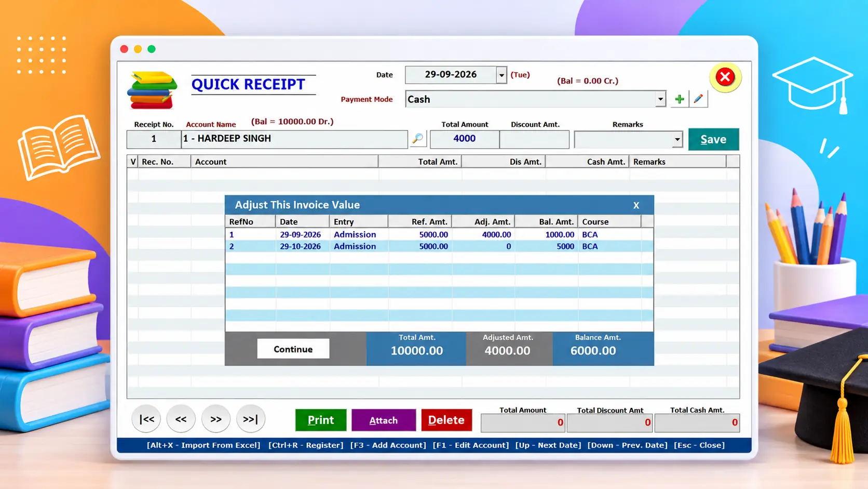Image resolution: width=868 pixels, height=489 pixels.
Task: Click the Date field 29-09-2026
Action: (x=451, y=75)
